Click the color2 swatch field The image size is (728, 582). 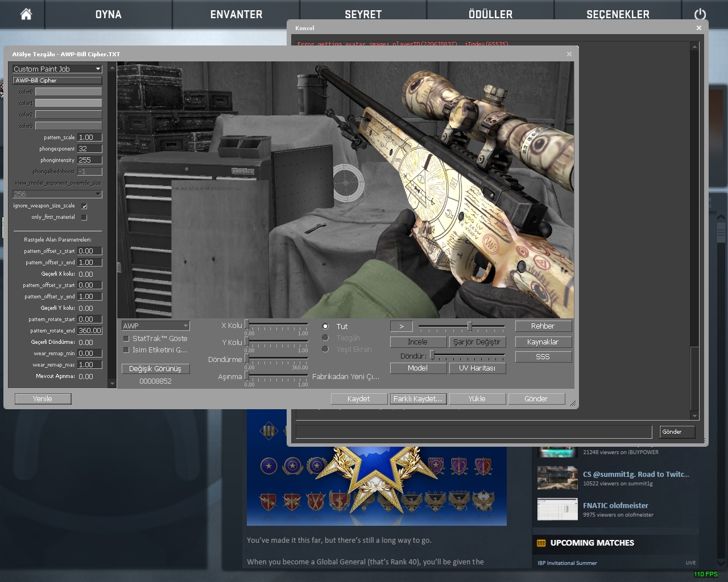[68, 114]
